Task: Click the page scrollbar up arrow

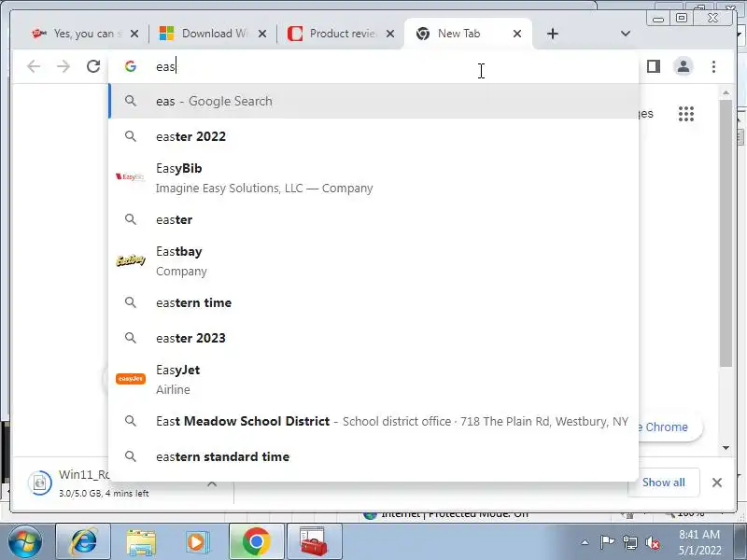Action: 726,92
